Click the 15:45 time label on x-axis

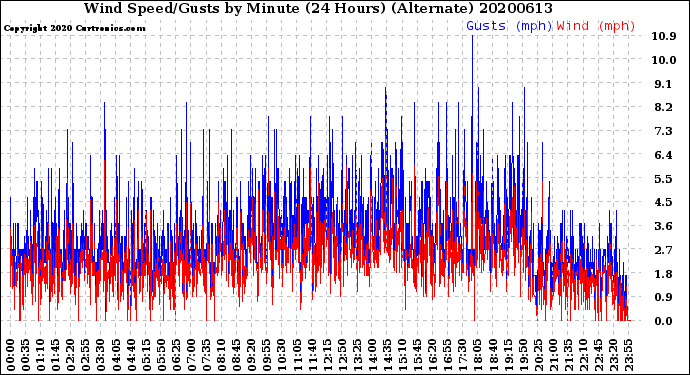click(418, 355)
